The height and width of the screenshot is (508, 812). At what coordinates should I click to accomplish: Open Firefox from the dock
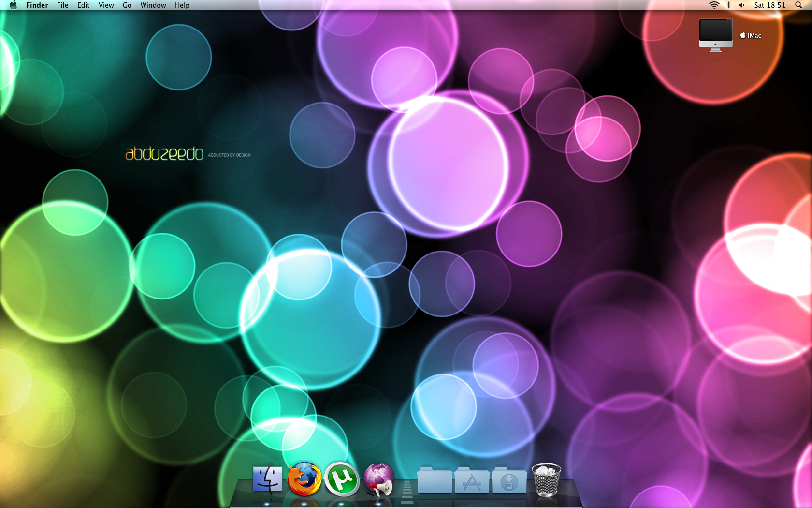[304, 479]
